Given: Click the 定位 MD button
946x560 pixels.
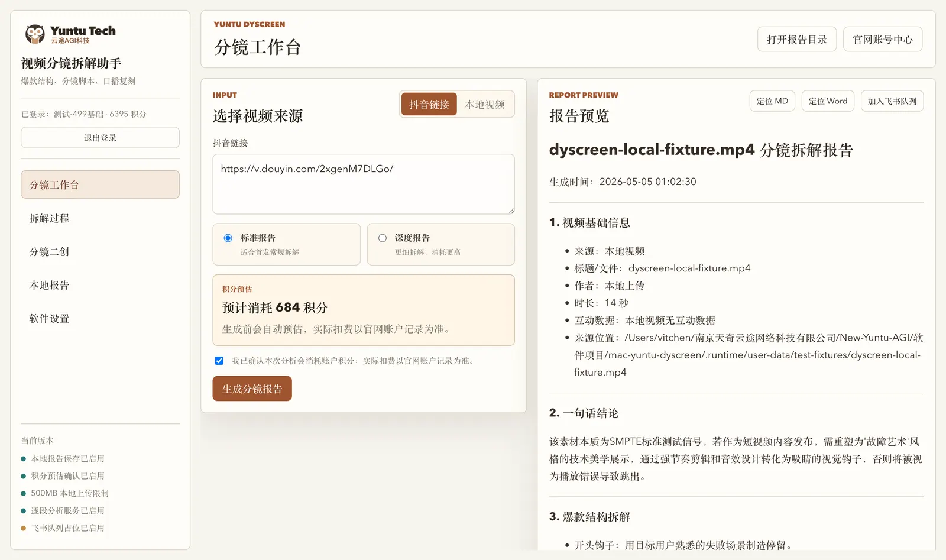Looking at the screenshot, I should (772, 101).
